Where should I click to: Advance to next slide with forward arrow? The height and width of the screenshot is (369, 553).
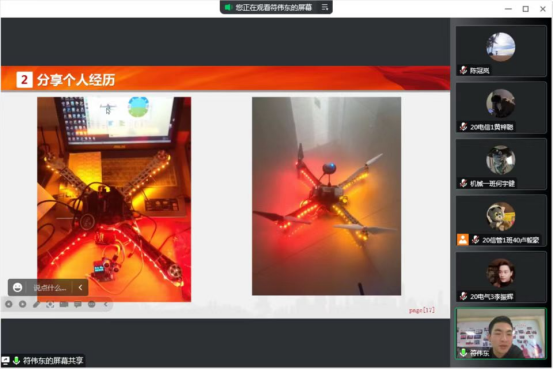23,304
